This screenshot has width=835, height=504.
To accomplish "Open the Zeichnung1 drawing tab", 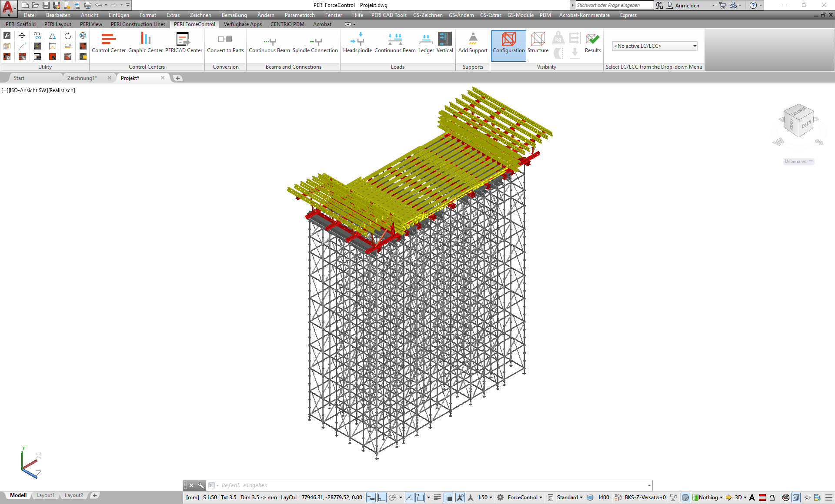I will click(82, 78).
